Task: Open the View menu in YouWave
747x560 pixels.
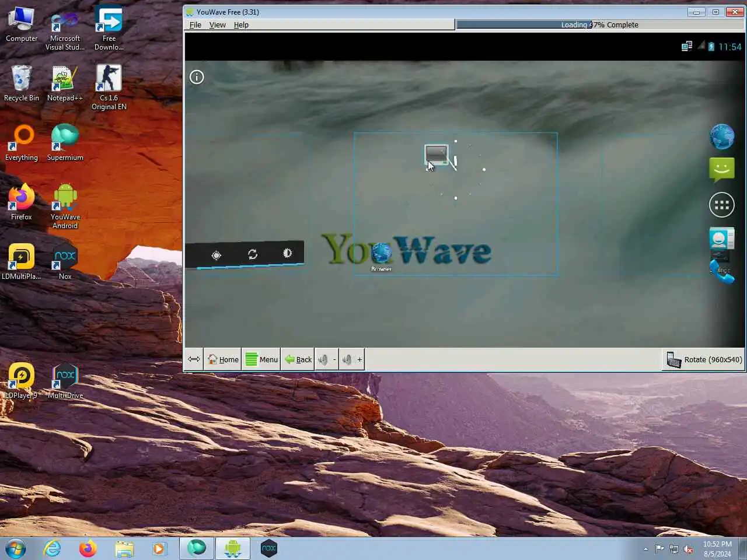Action: tap(217, 24)
